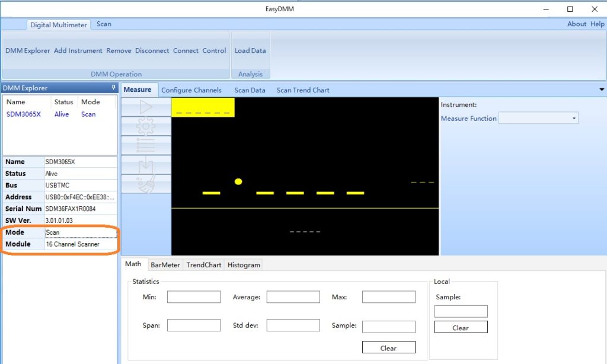
Task: Click Clear under Statistics
Action: [388, 348]
